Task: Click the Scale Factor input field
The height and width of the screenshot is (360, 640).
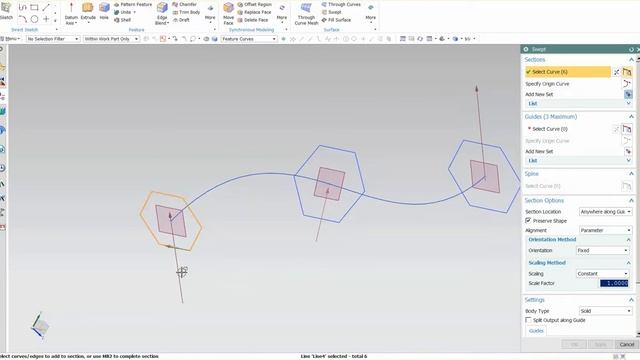Action: (x=614, y=283)
